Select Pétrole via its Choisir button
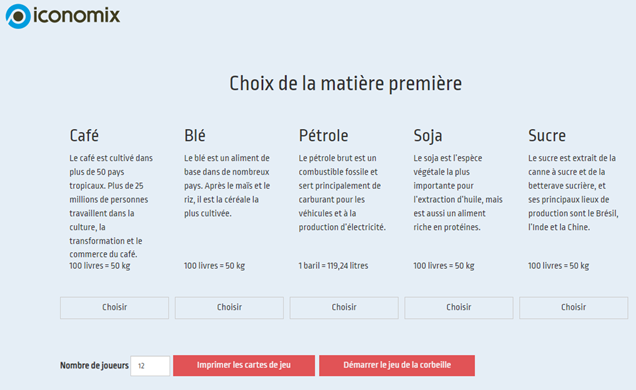 tap(344, 308)
